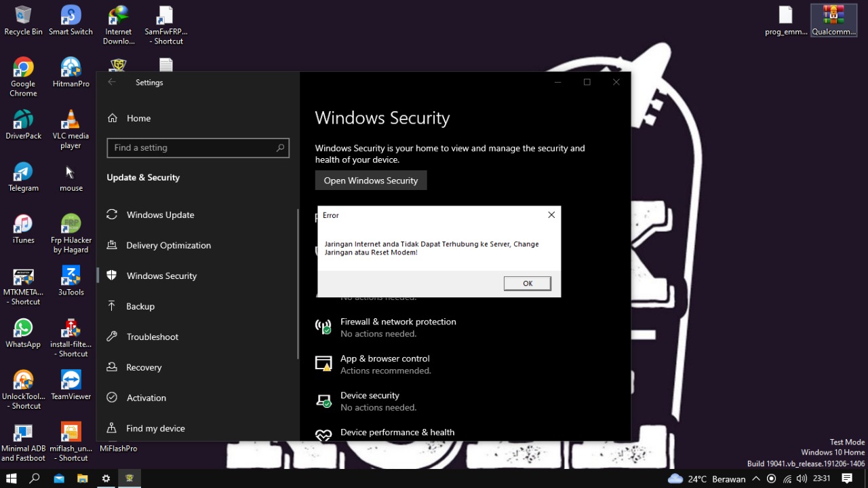The width and height of the screenshot is (868, 488).
Task: Select prog_emm file on desktop
Action: (786, 21)
